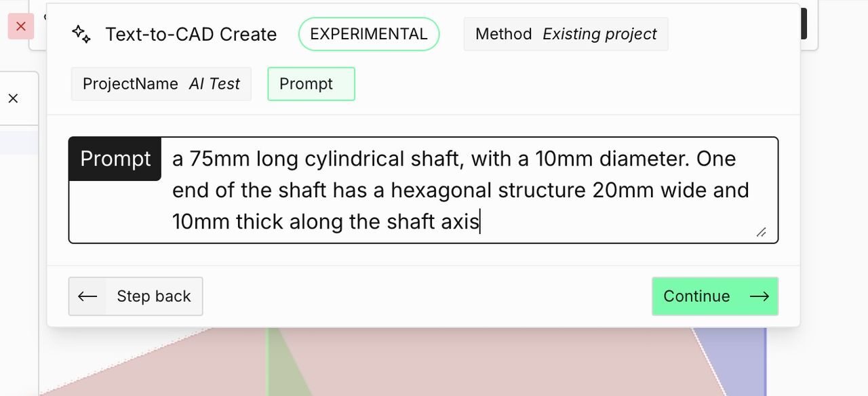The width and height of the screenshot is (868, 396).
Task: Return to the ProjectName AI Test step
Action: pos(161,84)
